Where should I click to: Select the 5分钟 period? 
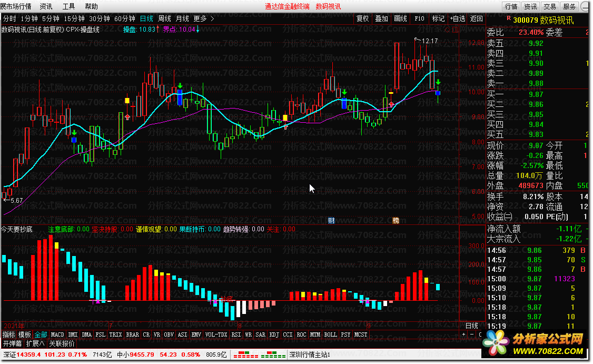51,18
